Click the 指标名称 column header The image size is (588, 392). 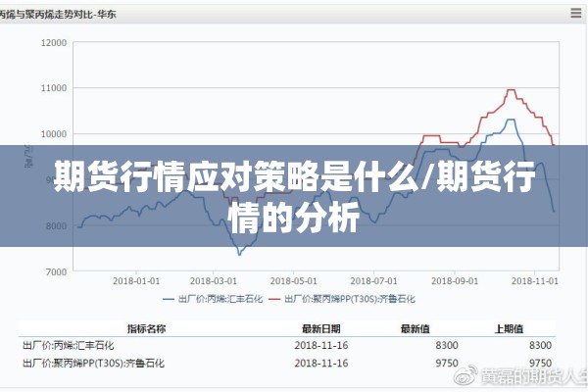(147, 329)
